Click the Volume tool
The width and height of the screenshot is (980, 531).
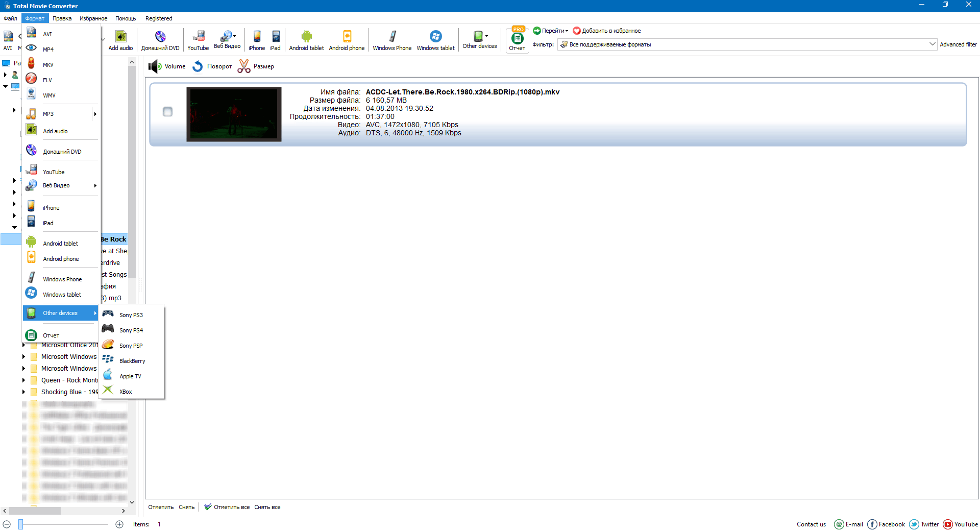coord(167,66)
